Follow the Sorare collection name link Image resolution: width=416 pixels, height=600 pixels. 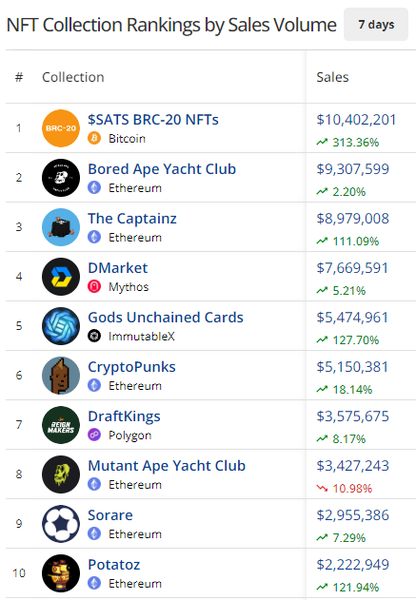[x=110, y=515]
